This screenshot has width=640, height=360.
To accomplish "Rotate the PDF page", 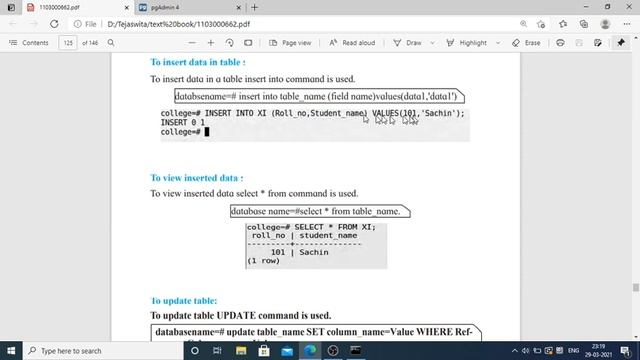I will tap(229, 42).
